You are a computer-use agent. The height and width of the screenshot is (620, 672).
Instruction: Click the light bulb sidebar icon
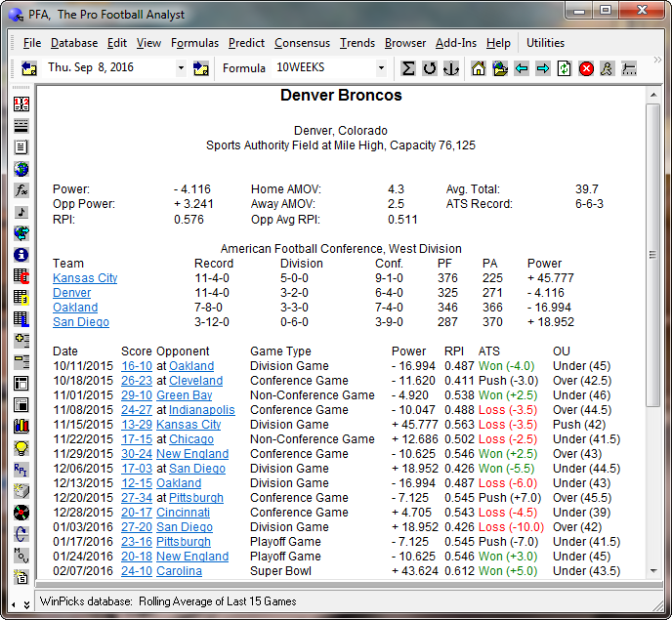[x=21, y=448]
